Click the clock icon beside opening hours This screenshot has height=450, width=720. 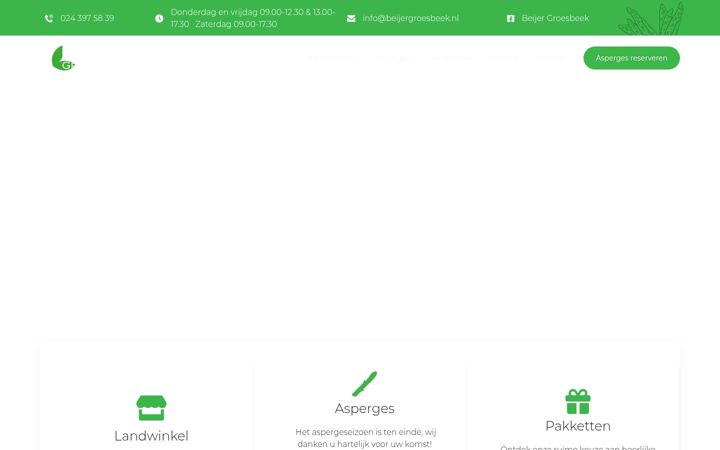(x=159, y=18)
